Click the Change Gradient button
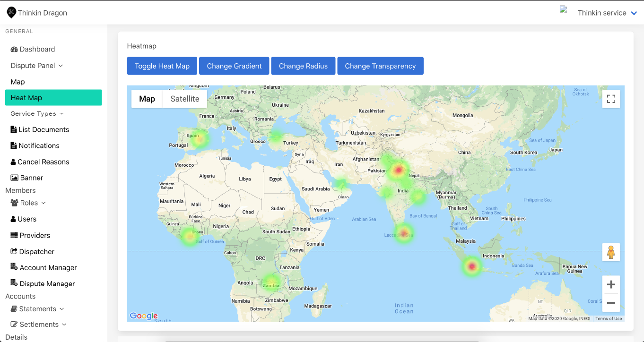The width and height of the screenshot is (644, 342). [x=234, y=66]
